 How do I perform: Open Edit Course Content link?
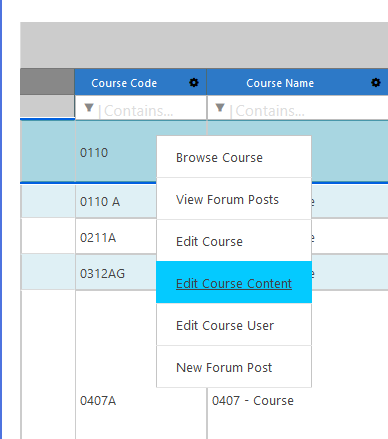(234, 283)
